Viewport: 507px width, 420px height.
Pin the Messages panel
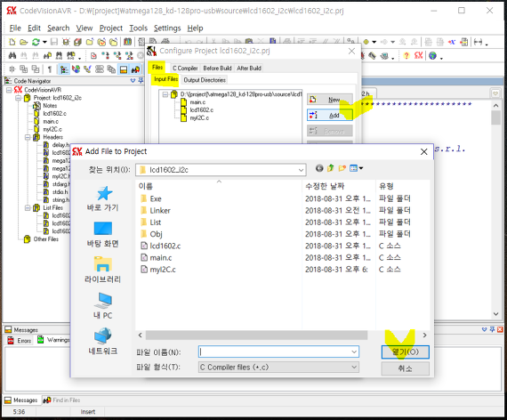(x=492, y=329)
